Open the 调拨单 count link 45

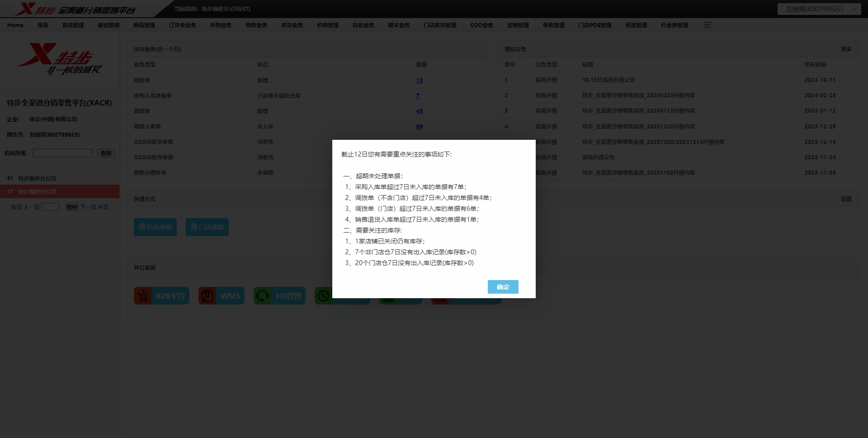pos(420,111)
